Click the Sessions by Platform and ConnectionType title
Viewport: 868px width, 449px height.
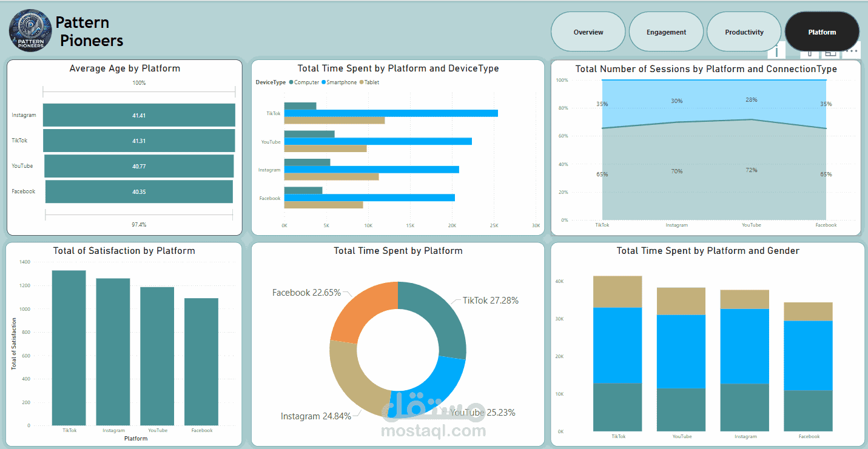[x=706, y=69]
